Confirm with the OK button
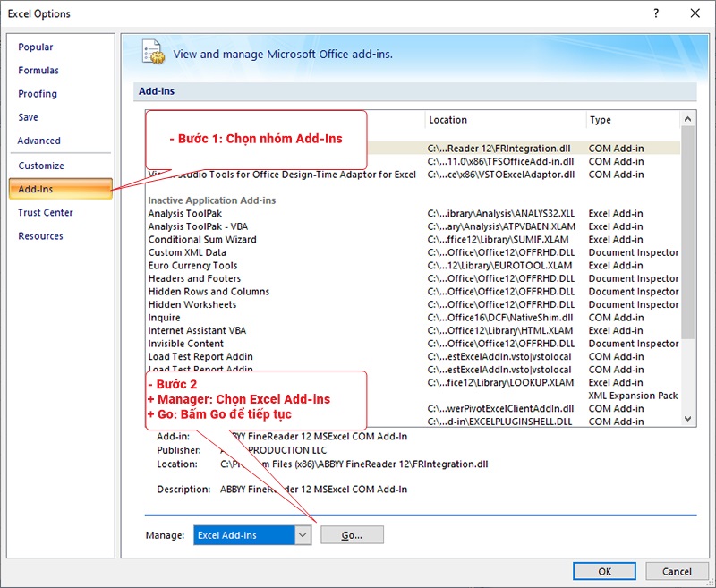Screen dimensions: 716x588 [604, 572]
